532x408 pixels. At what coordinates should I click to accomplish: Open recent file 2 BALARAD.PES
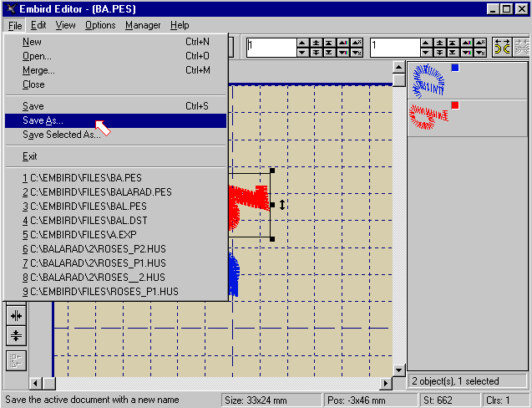coord(116,192)
